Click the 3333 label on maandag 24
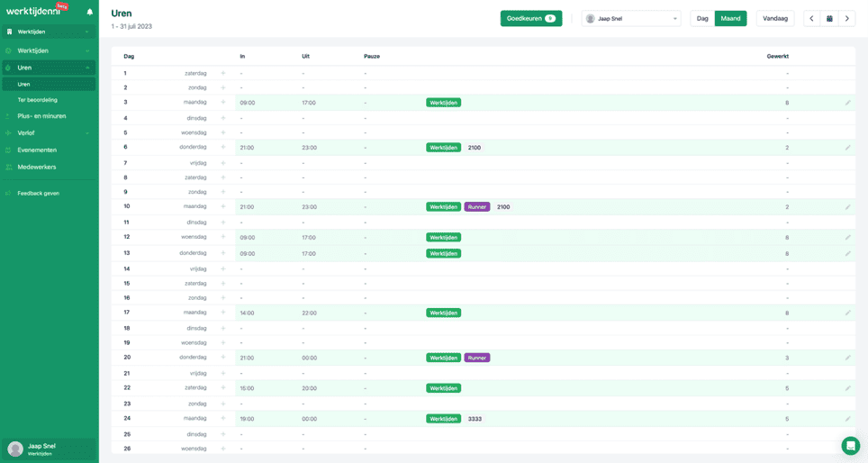Screen dimensions: 868x463 pos(475,419)
